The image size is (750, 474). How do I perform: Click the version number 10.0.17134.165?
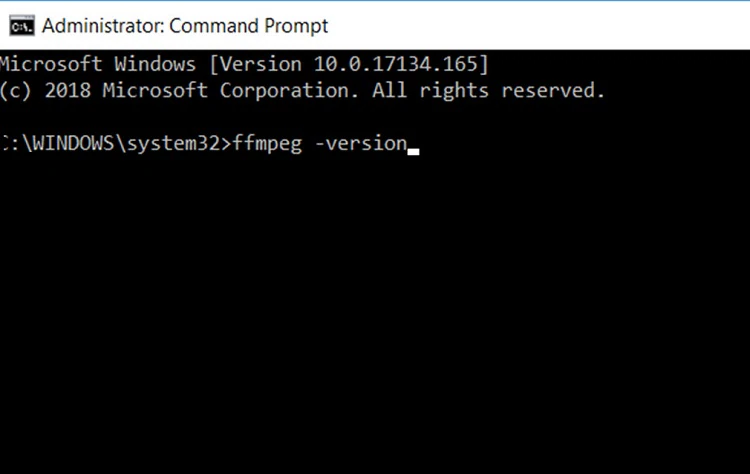(402, 65)
